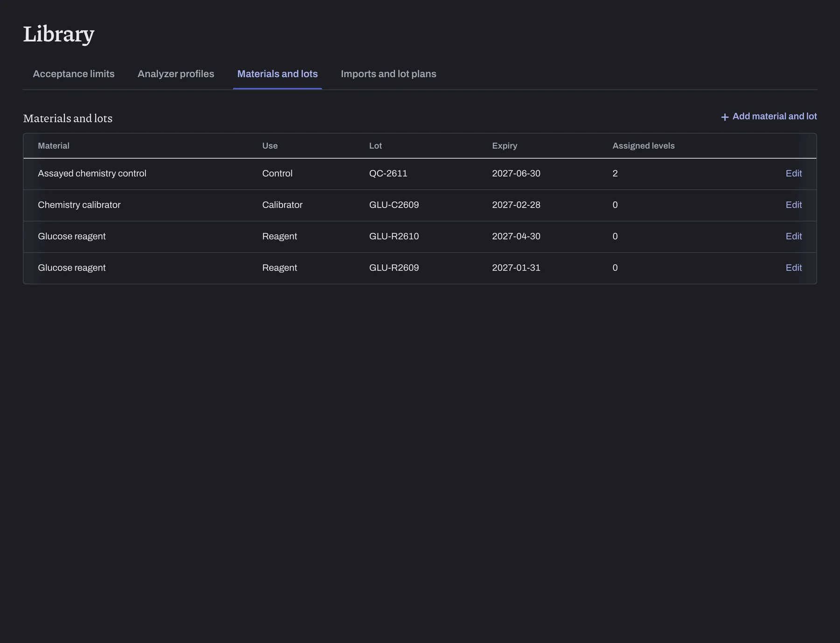Click the Materials and lots section heading
This screenshot has width=840, height=643.
pos(68,118)
